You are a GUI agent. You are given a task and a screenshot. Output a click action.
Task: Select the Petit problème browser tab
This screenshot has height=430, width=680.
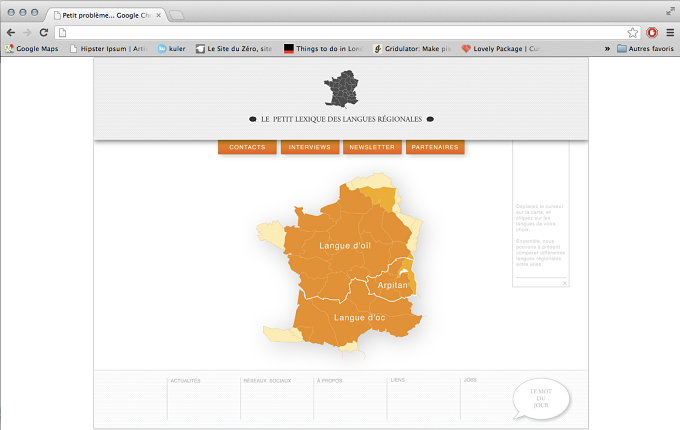click(x=106, y=15)
